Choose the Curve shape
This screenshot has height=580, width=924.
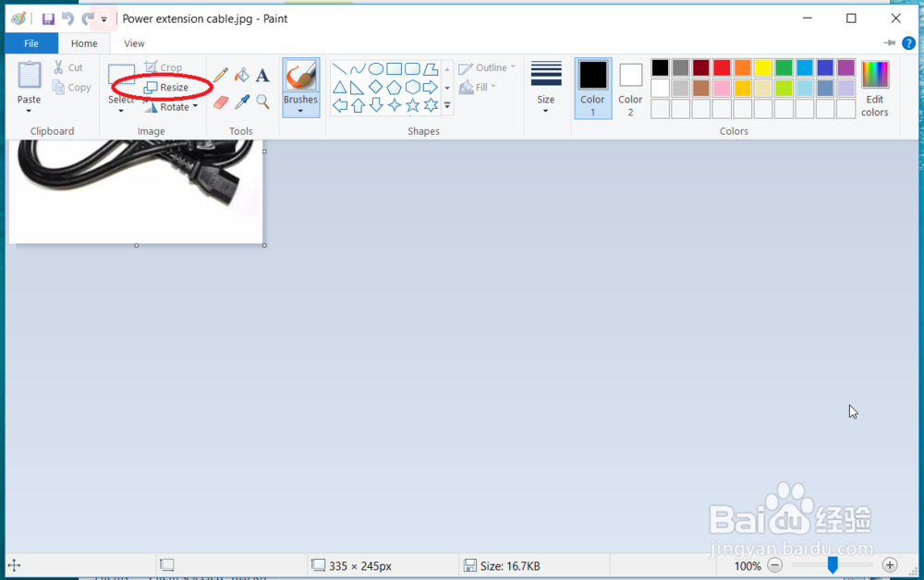(x=358, y=69)
